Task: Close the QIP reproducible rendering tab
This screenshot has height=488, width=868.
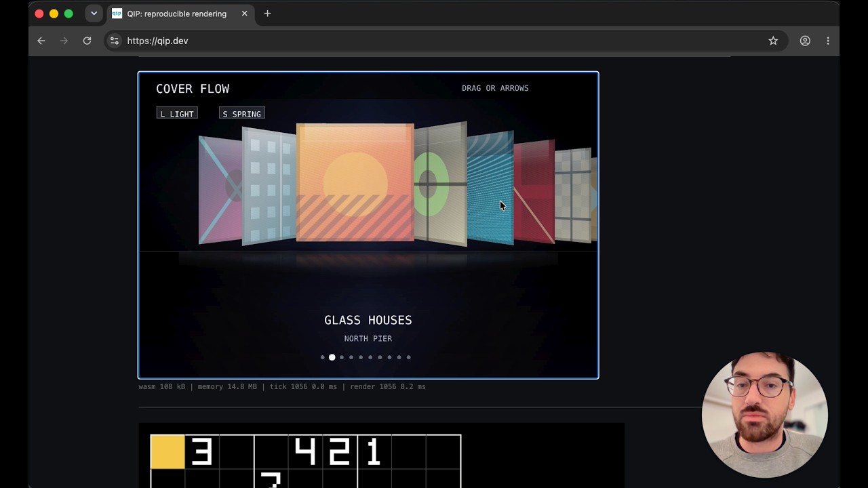Action: (245, 14)
